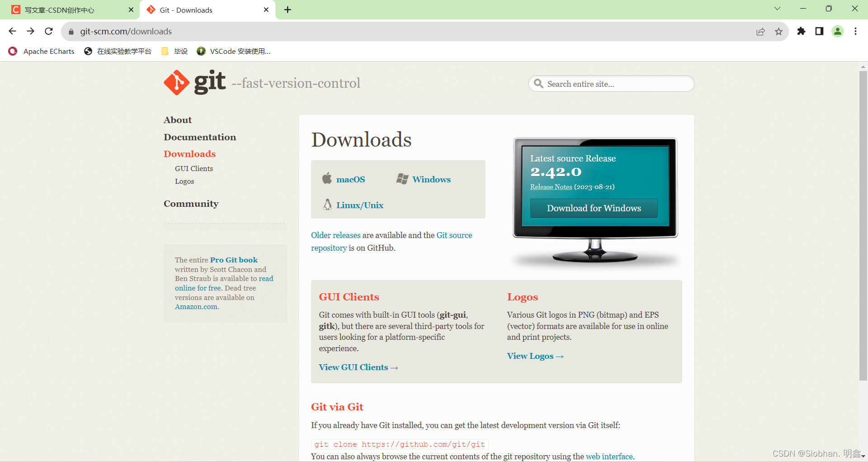Open Logos sidebar sublink
This screenshot has height=462, width=868.
point(184,181)
